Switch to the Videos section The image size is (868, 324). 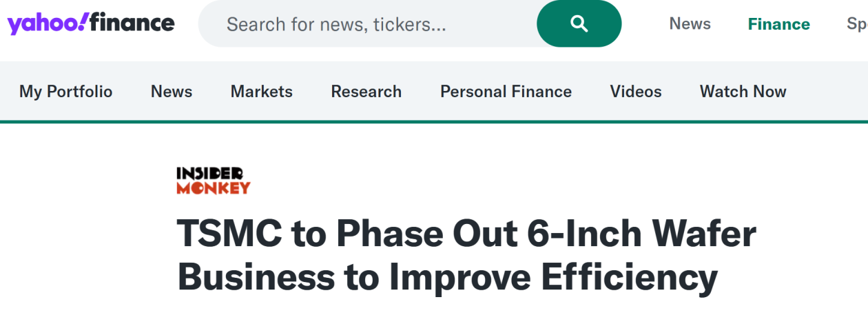point(635,92)
